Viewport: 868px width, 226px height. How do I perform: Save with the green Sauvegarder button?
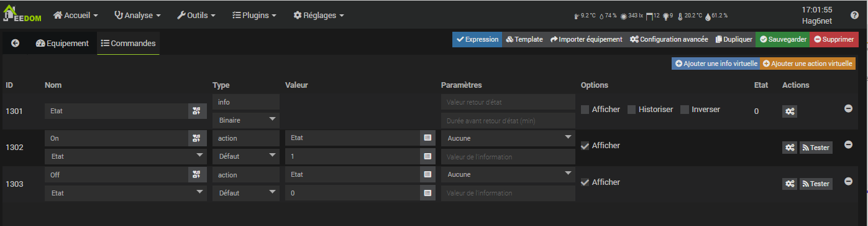pos(783,39)
